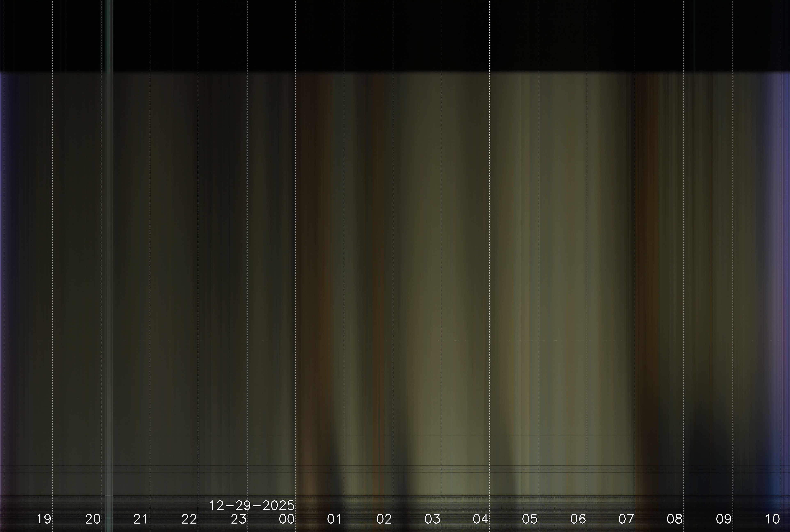Select the 21 hour marker

coord(141,519)
